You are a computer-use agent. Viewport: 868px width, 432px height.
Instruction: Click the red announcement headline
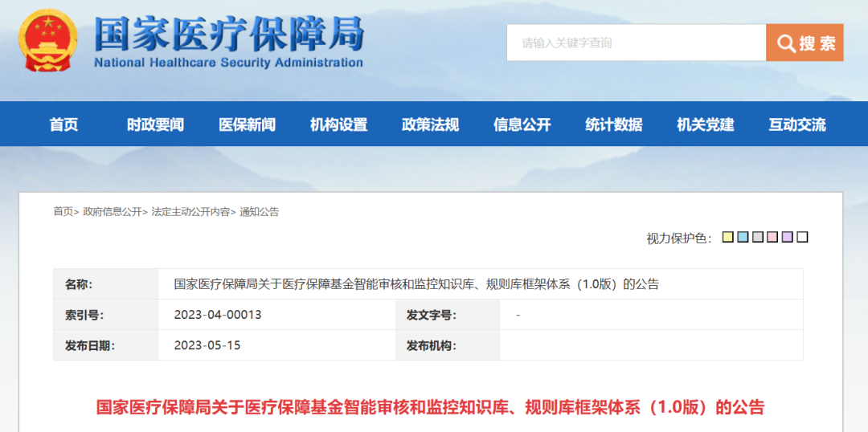(x=430, y=407)
